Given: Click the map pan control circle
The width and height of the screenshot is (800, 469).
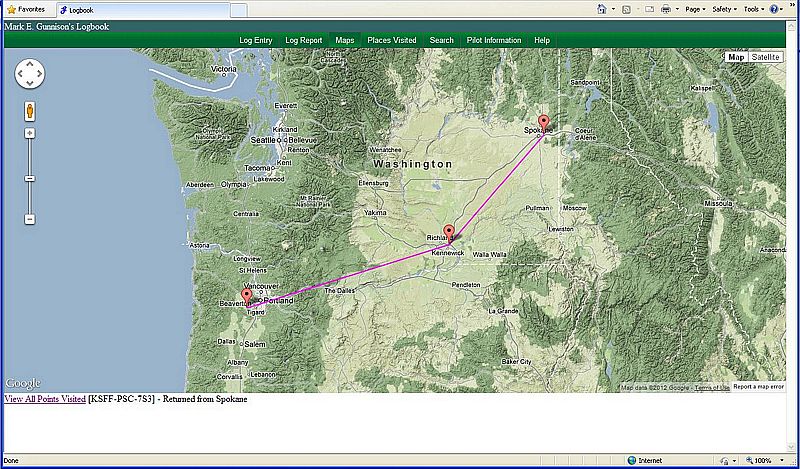Looking at the screenshot, I should [30, 73].
